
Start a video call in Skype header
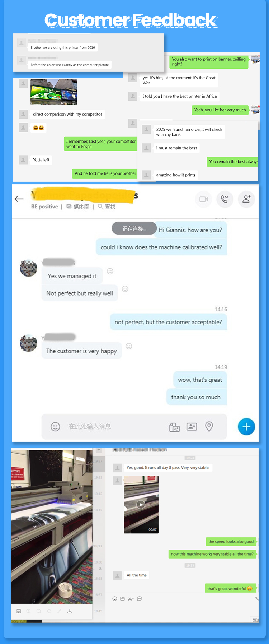(204, 199)
